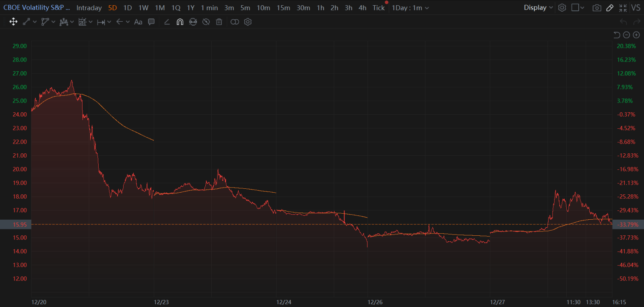Screen dimensions: 644x307
Task: Select the pattern drawing tool
Action: pos(64,22)
